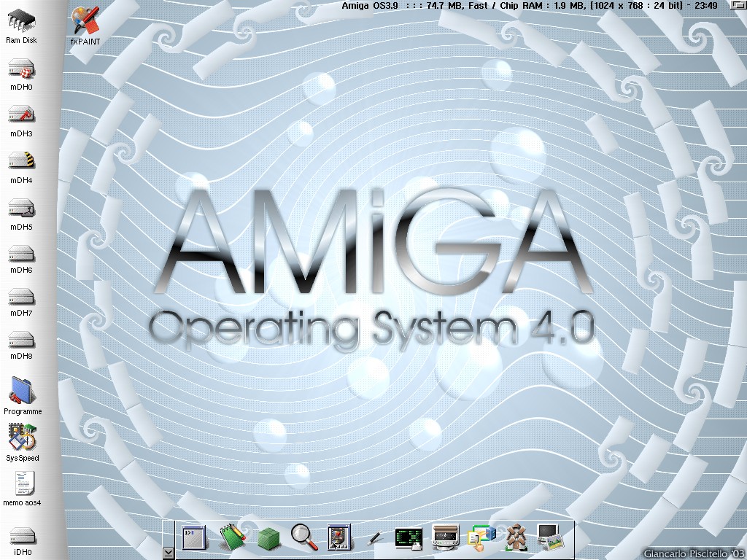Viewport: 747px width, 560px height.
Task: Open the memo aos4 text document
Action: click(23, 484)
